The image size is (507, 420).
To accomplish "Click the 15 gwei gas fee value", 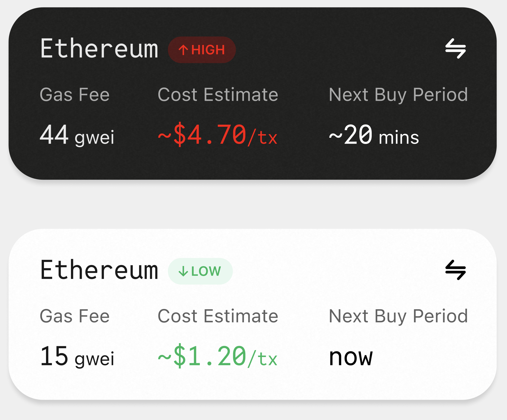I will [x=77, y=357].
